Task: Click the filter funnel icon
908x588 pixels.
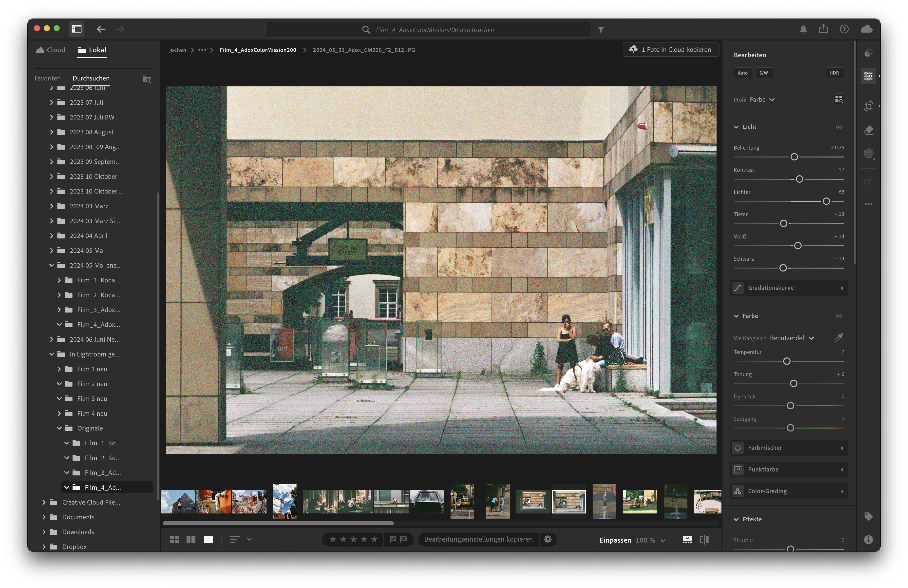Action: pyautogui.click(x=601, y=30)
